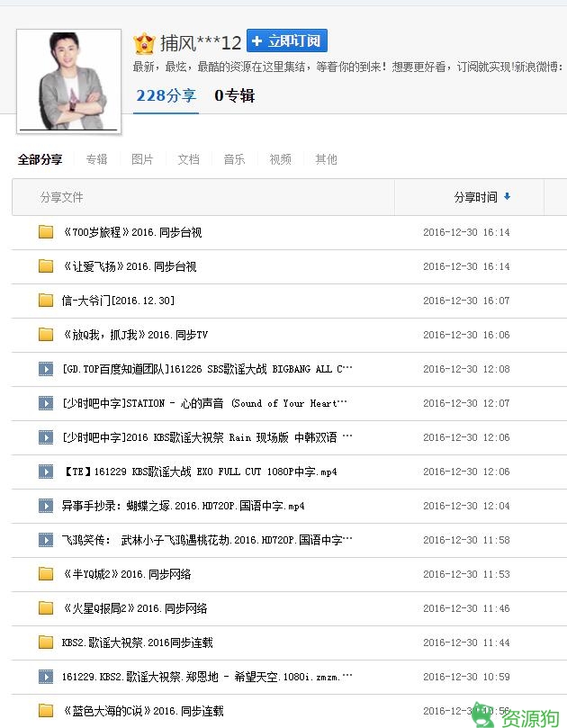Open 《火星Q报局2》2016.同步网络 folder

[x=136, y=608]
